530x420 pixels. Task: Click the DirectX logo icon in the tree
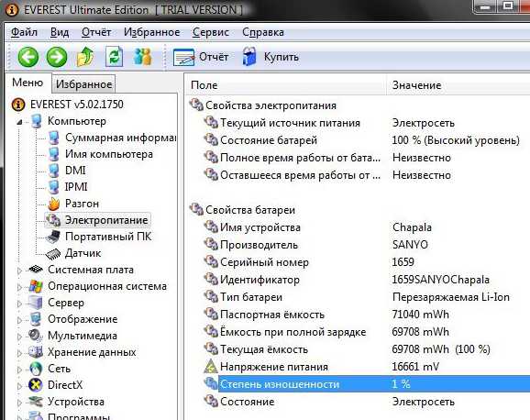[x=36, y=385]
